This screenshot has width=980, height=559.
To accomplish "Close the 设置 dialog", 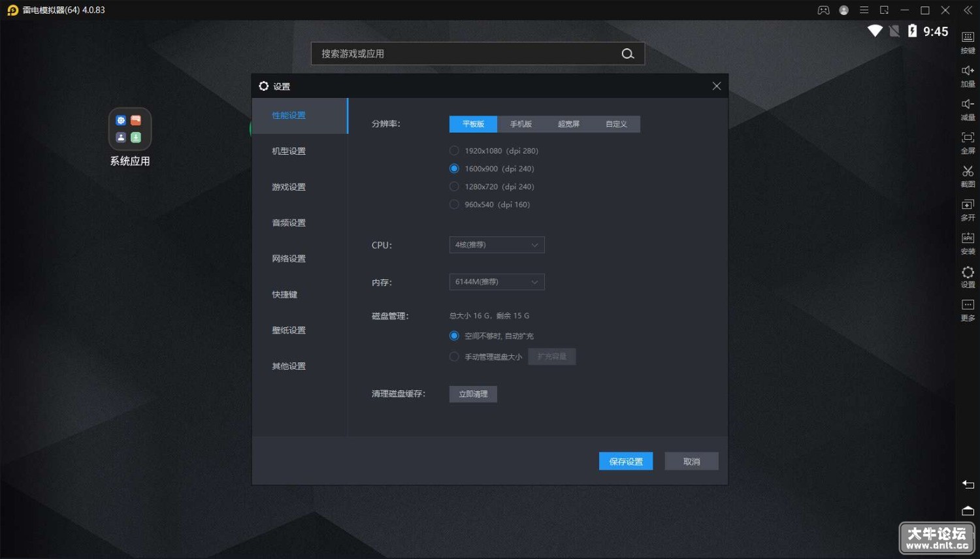I will pyautogui.click(x=717, y=86).
